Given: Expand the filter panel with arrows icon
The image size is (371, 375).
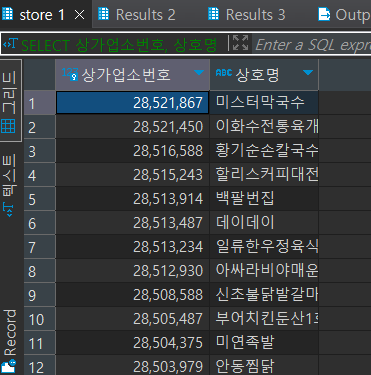Looking at the screenshot, I should click(240, 43).
